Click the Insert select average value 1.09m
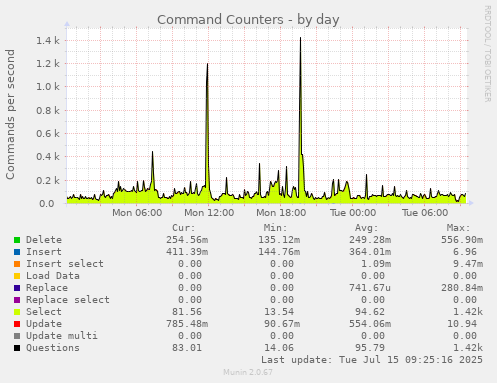 click(376, 264)
